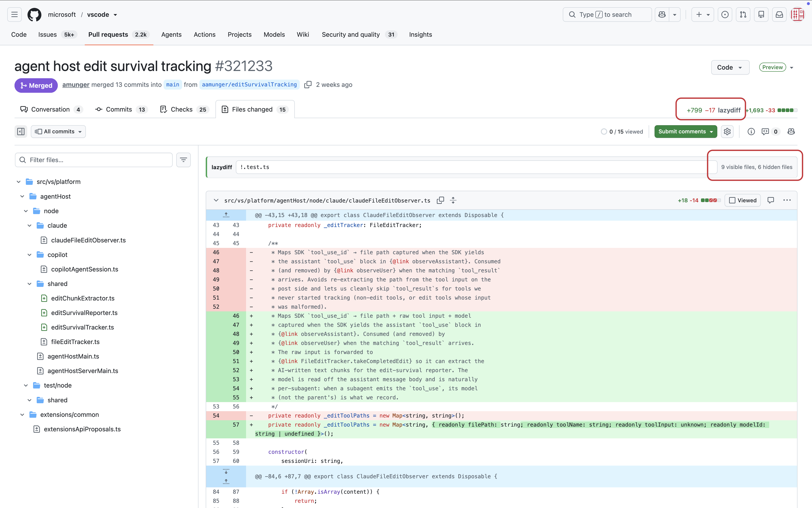812x508 pixels.
Task: Switch to the Commits tab
Action: point(121,109)
